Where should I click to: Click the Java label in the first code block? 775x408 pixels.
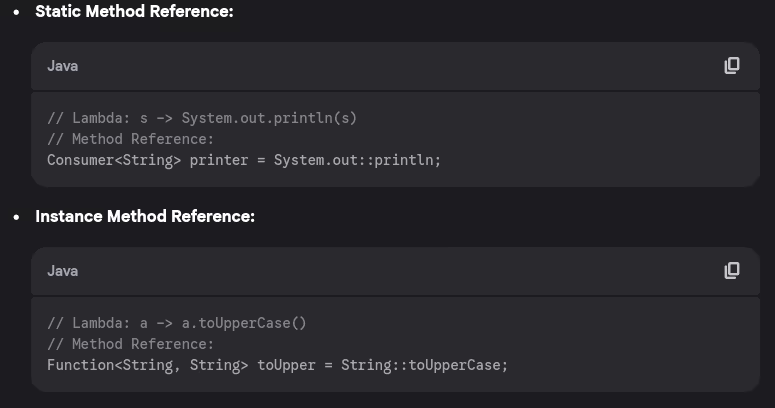62,66
